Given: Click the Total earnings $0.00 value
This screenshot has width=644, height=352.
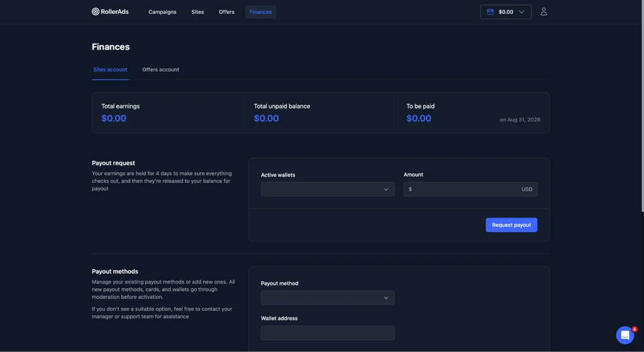Looking at the screenshot, I should 114,118.
